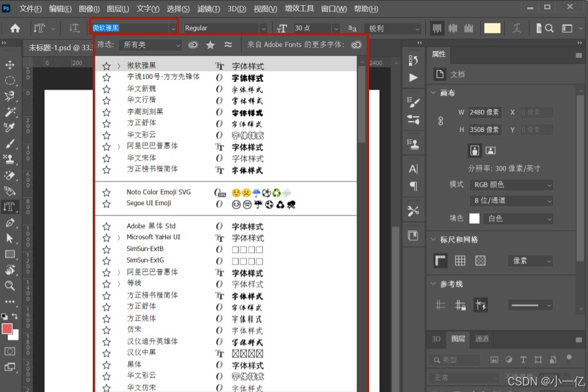Select the Rectangle shape tool
588x392 pixels.
click(10, 254)
